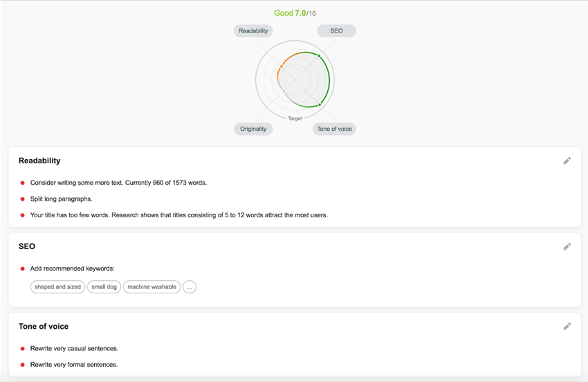Edit Tone of voice settings via pencil
The image size is (588, 382).
567,327
